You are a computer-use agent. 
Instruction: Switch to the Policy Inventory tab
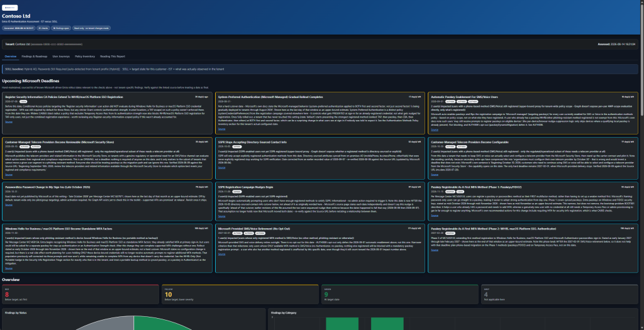pos(85,56)
